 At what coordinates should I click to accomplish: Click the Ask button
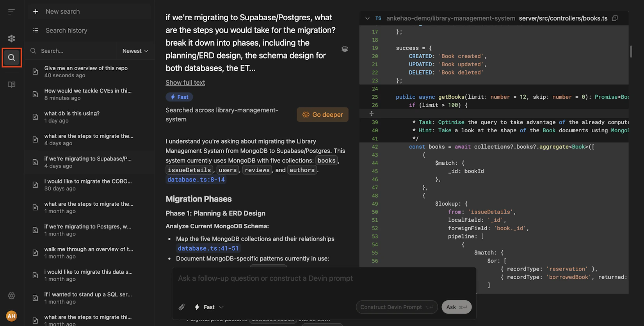457,307
